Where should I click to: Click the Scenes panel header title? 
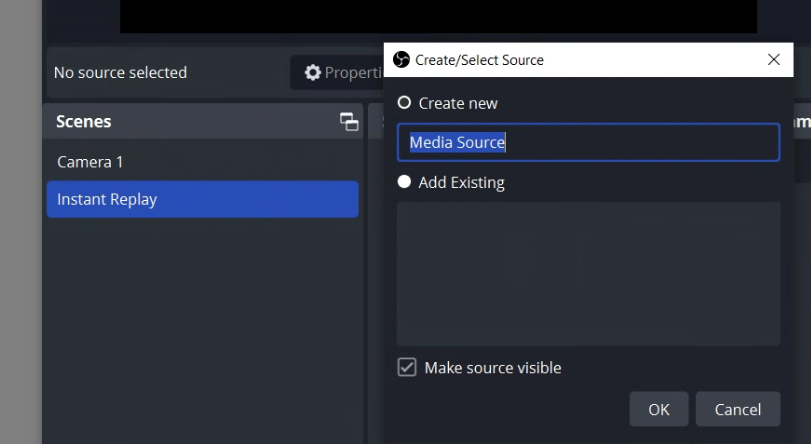[x=84, y=122]
